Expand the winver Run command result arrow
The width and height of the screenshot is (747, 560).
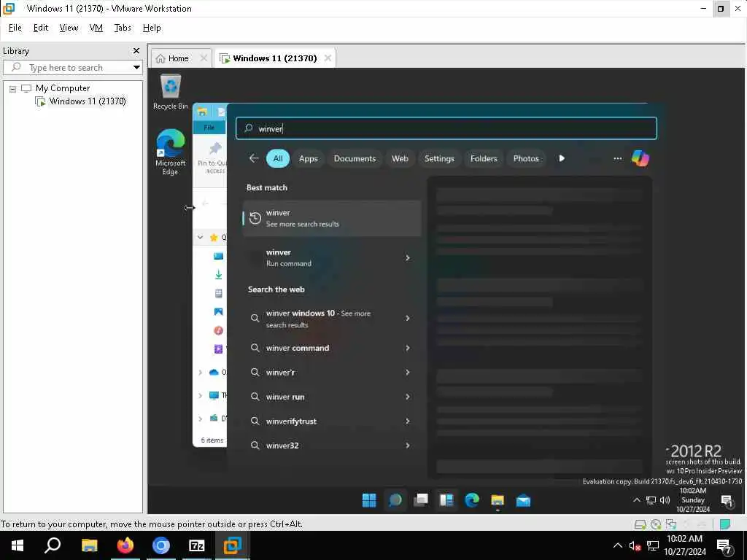pos(407,257)
